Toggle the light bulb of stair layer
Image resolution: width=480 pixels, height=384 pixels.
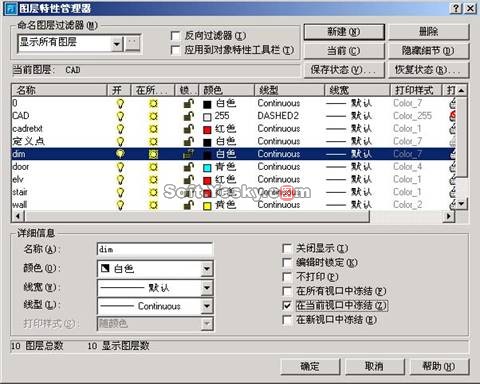pos(120,192)
